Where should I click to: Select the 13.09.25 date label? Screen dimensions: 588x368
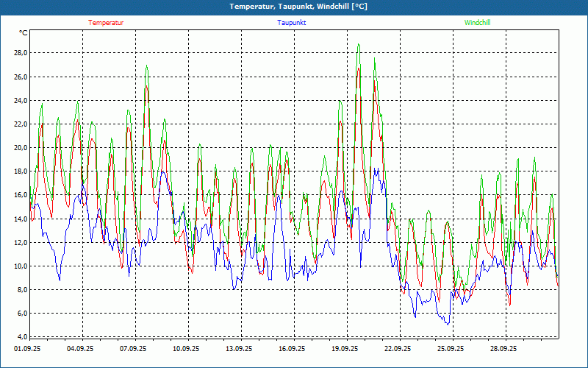click(x=239, y=349)
